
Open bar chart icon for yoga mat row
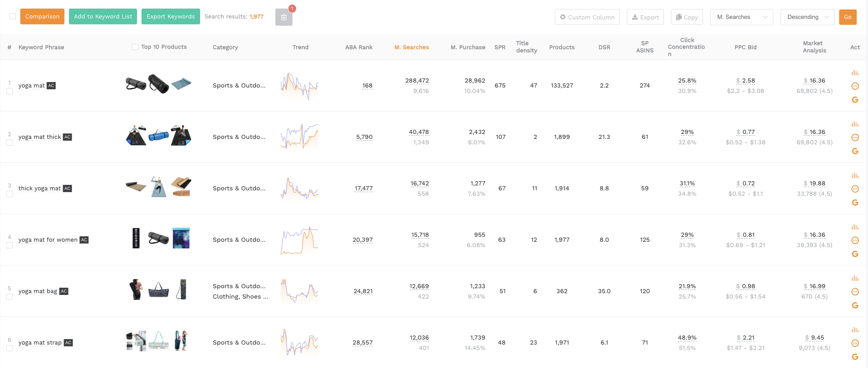pyautogui.click(x=855, y=73)
